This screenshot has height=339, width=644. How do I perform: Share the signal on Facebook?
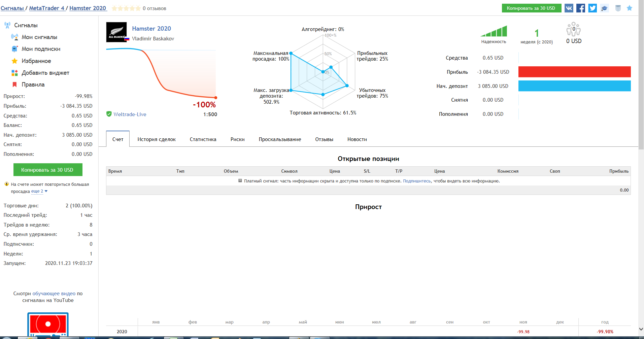(581, 8)
